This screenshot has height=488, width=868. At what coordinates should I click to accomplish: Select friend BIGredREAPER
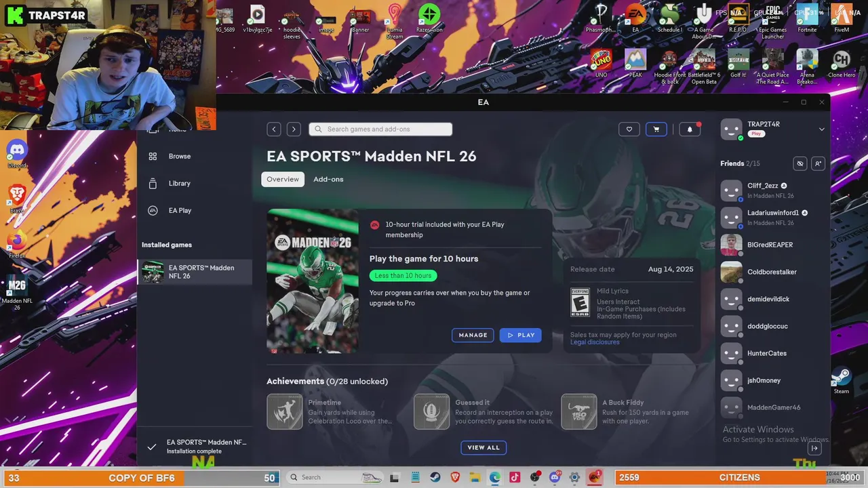[772, 245]
